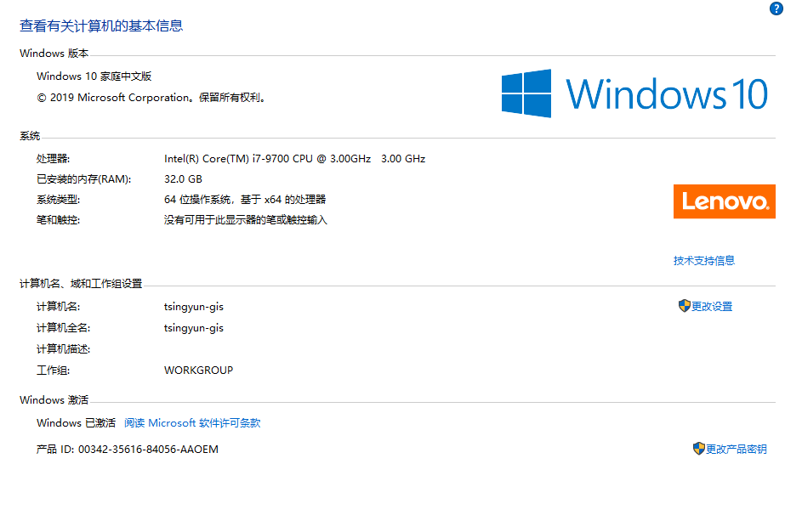Viewport: 785px width, 532px height.
Task: Select the WORKGROUP workgroup value
Action: (x=199, y=371)
